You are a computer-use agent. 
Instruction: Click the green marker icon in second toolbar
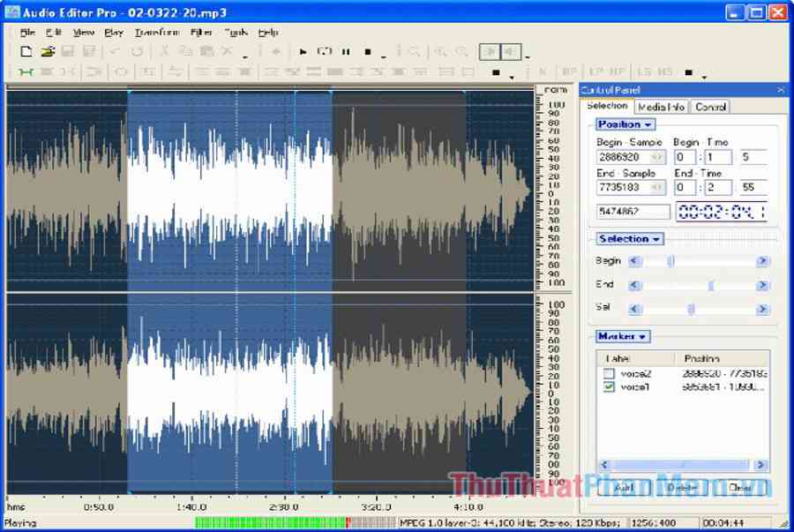[26, 71]
